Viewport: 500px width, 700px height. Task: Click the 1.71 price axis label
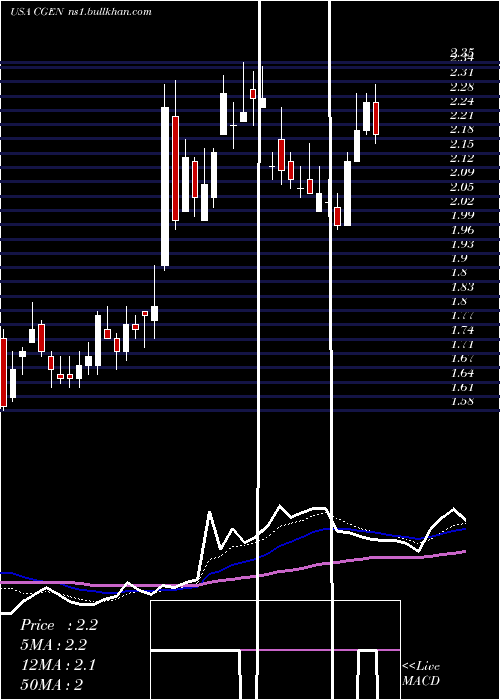coord(462,344)
